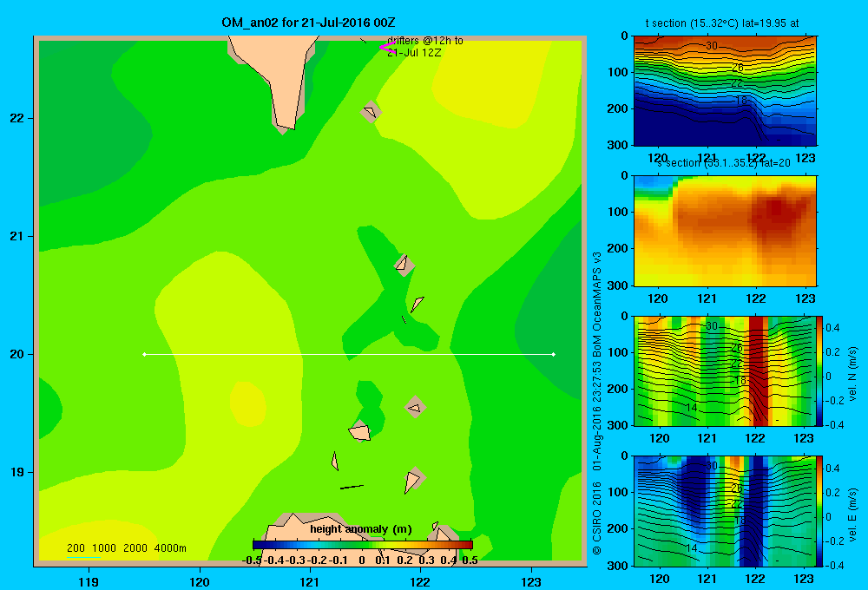This screenshot has width=868, height=590.
Task: Click the island near 19.3°N, 121.4°E
Action: [360, 431]
